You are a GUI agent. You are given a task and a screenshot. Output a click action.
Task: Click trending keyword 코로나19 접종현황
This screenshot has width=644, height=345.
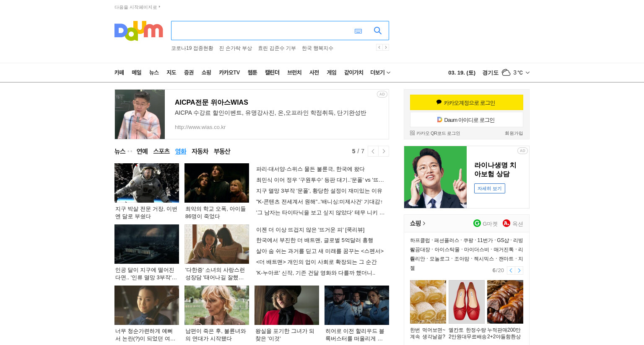point(192,48)
